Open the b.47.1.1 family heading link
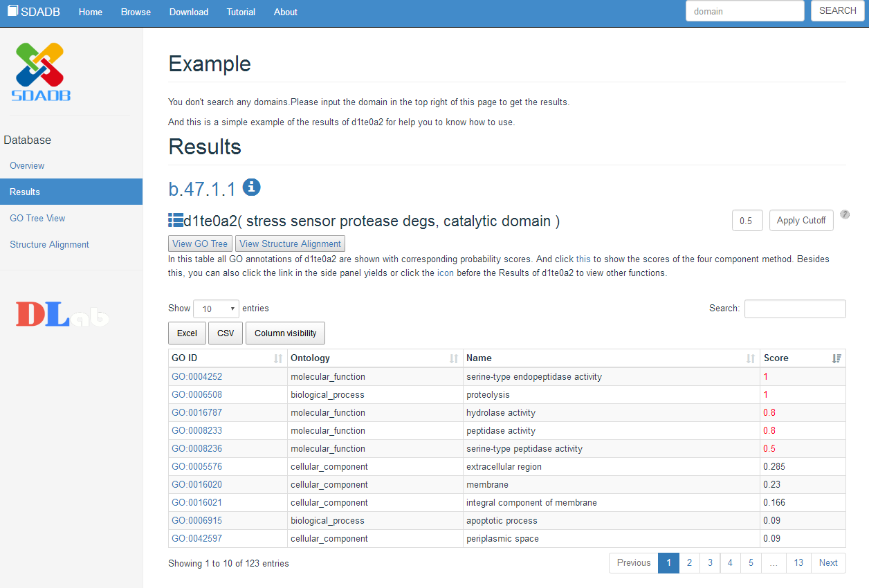This screenshot has height=588, width=869. click(x=202, y=189)
